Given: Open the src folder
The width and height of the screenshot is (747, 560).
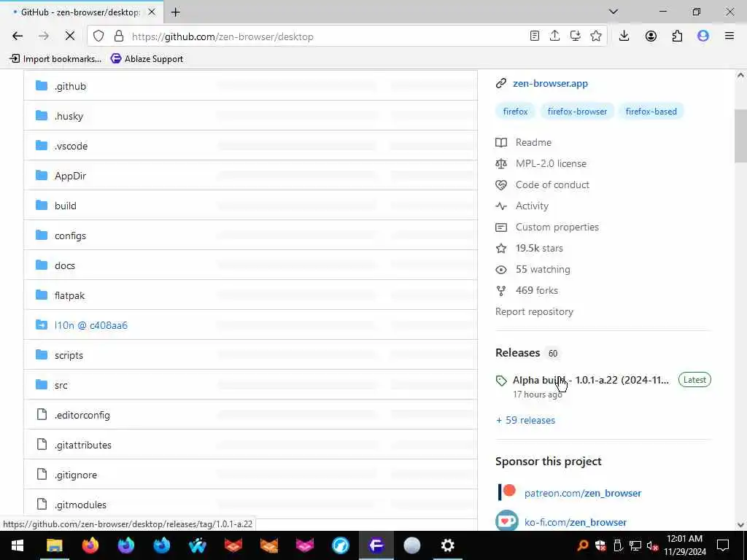Looking at the screenshot, I should (61, 385).
